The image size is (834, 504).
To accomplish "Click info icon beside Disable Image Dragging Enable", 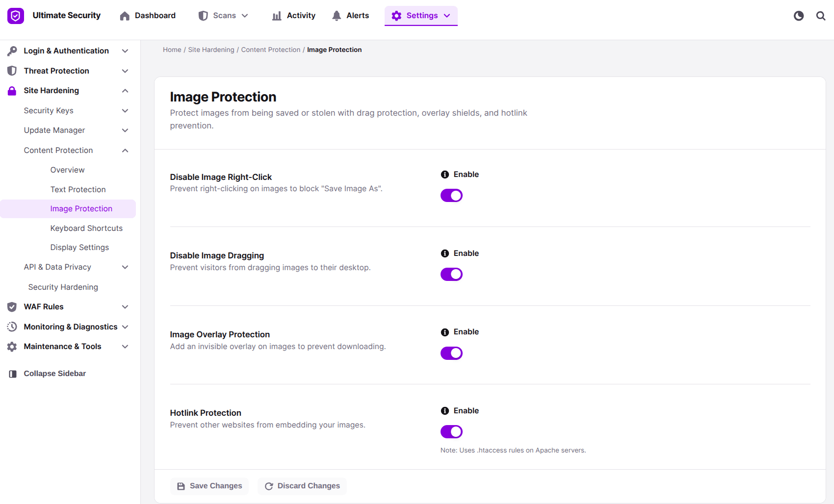I will tap(445, 253).
